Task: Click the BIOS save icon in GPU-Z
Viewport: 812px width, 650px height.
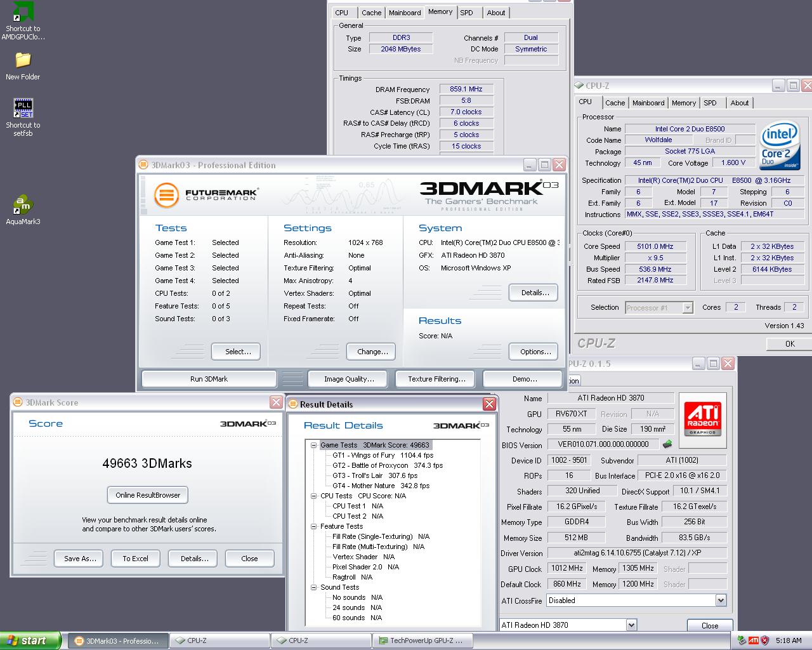Action: click(x=667, y=444)
